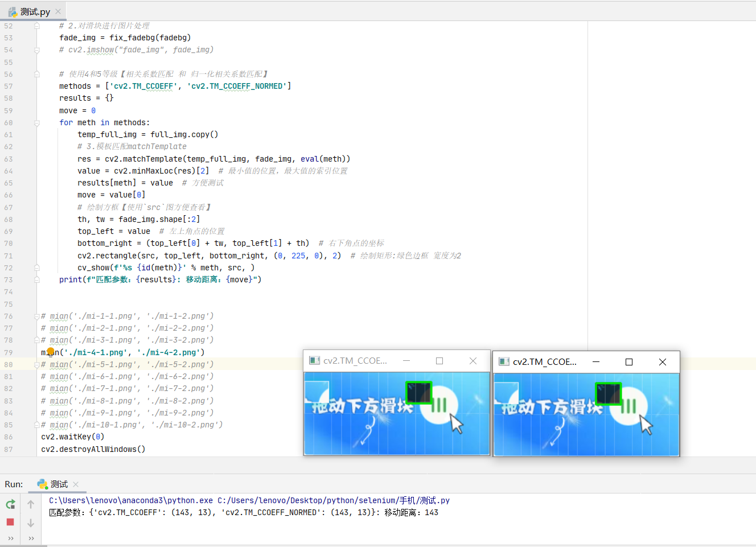756x547 pixels.
Task: Toggle the fold marker at line 78
Action: click(36, 340)
